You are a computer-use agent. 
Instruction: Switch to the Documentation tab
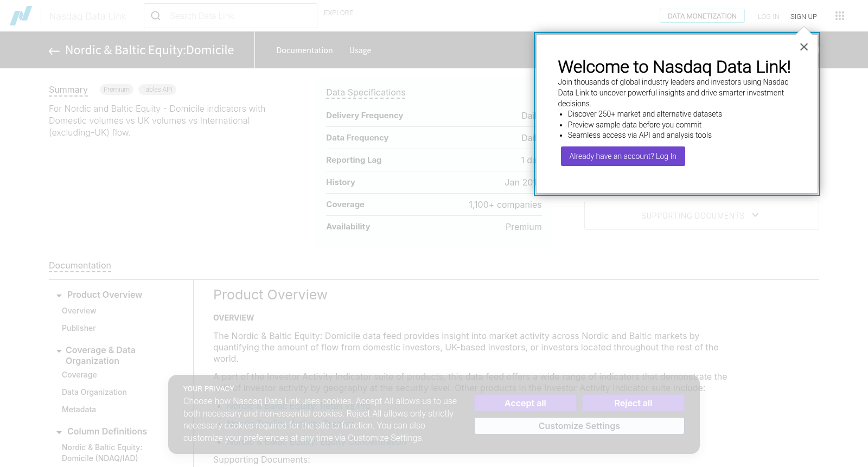point(304,50)
